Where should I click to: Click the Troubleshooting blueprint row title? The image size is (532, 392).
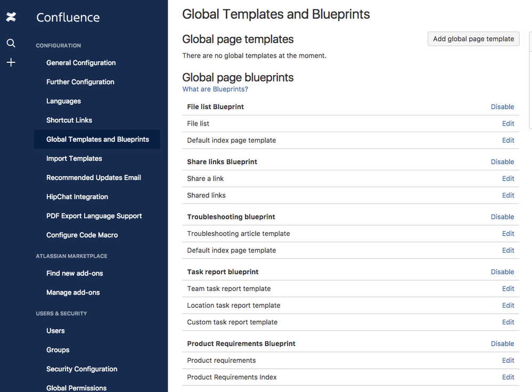tap(231, 217)
